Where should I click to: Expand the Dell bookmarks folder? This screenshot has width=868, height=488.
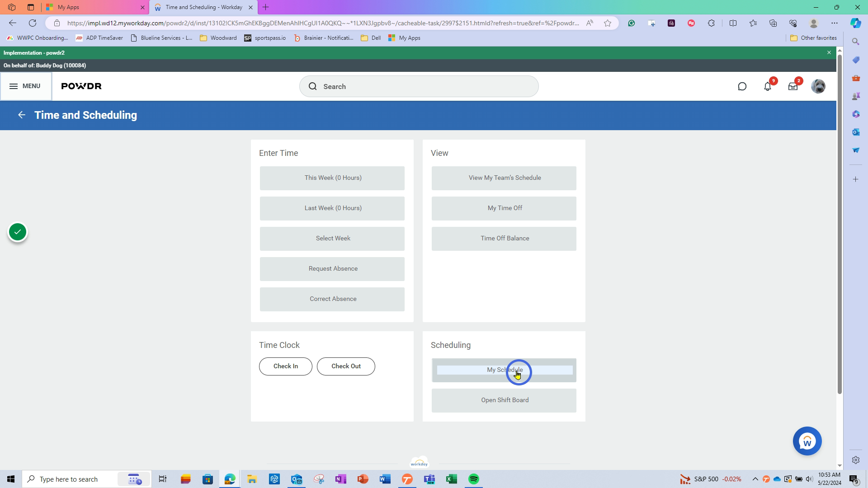point(371,38)
